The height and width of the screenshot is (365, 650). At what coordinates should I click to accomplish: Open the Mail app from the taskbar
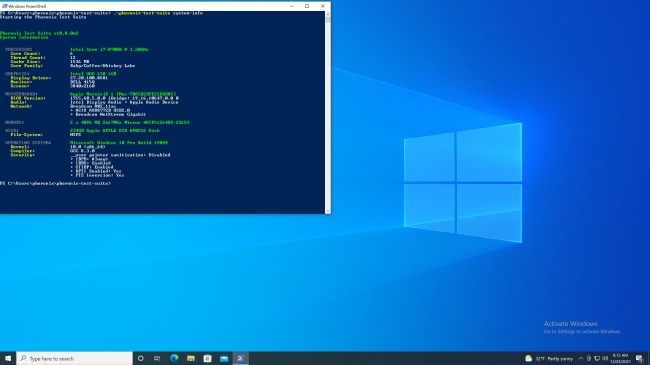pos(224,358)
